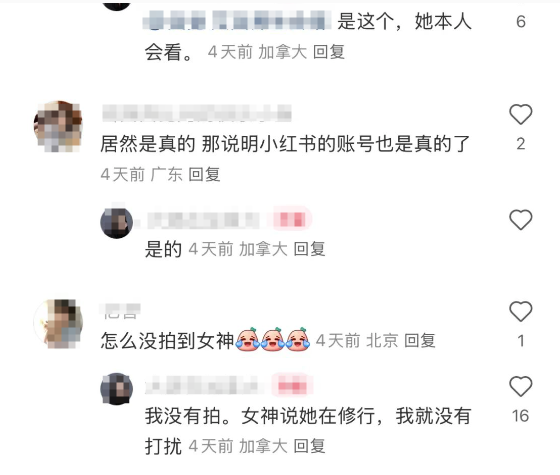Tap the like count 6 on top comment
The width and height of the screenshot is (560, 475).
pos(521,22)
